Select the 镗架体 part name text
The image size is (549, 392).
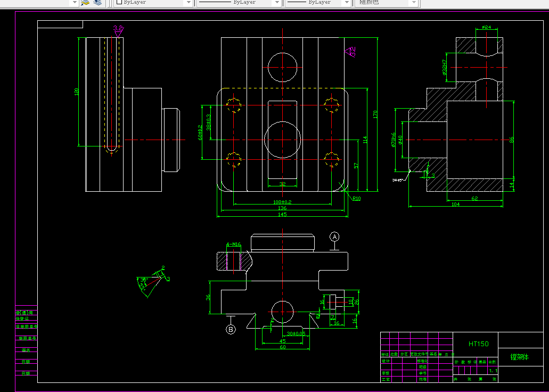tap(519, 357)
